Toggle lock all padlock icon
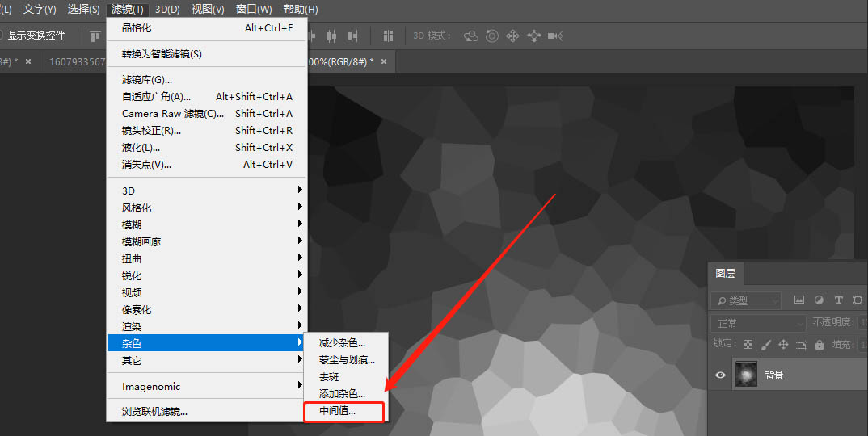 [820, 344]
